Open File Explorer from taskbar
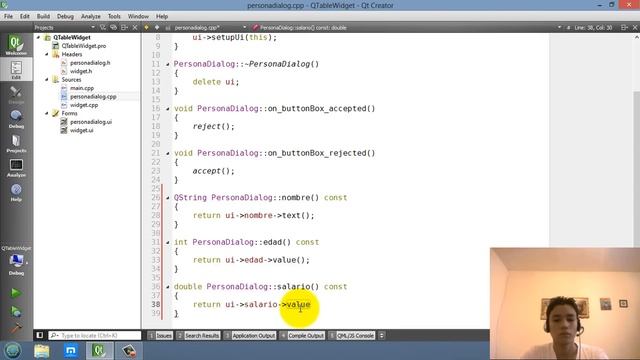This screenshot has height=360, width=640. 41,350
